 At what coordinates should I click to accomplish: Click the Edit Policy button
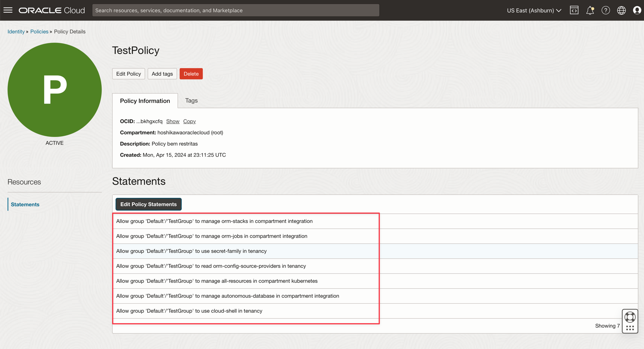[129, 74]
